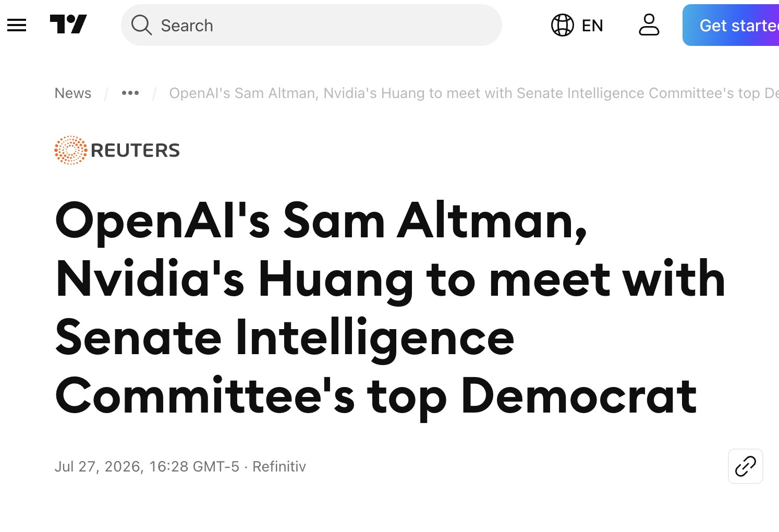The width and height of the screenshot is (779, 532).
Task: Expand the collapsed breadcrumb ellipsis
Action: 130,93
